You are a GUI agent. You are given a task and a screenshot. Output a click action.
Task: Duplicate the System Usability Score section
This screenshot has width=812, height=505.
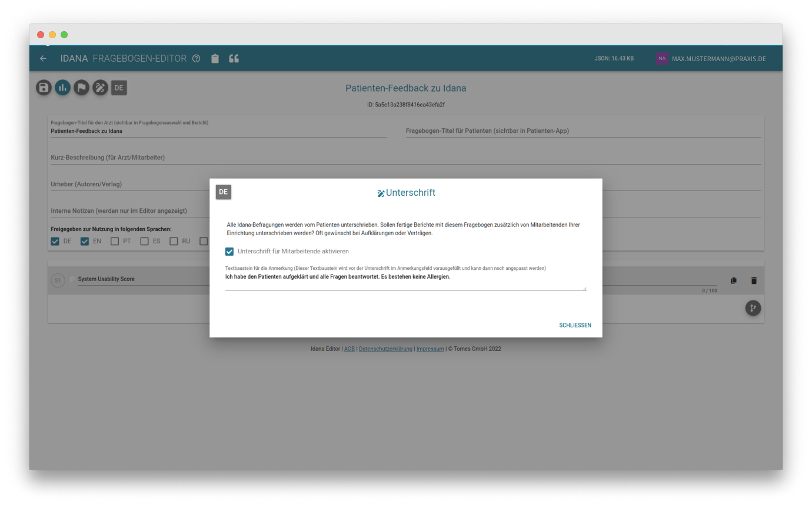pos(733,280)
